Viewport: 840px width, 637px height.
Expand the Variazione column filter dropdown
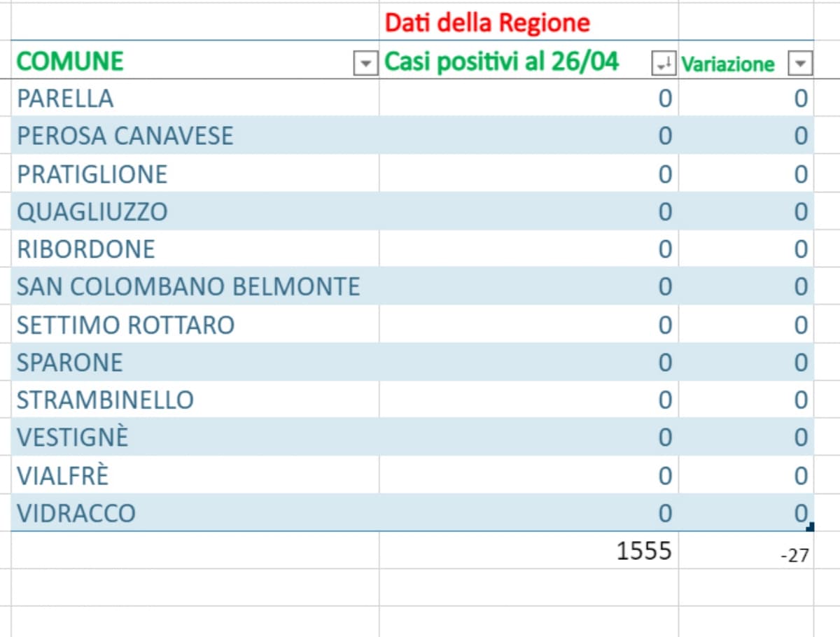pyautogui.click(x=799, y=64)
